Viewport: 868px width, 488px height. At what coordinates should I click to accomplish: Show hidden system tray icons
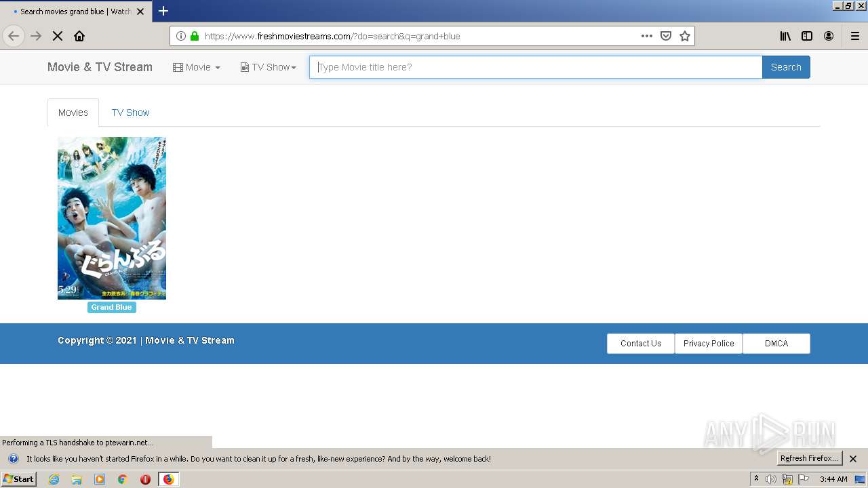pos(756,479)
